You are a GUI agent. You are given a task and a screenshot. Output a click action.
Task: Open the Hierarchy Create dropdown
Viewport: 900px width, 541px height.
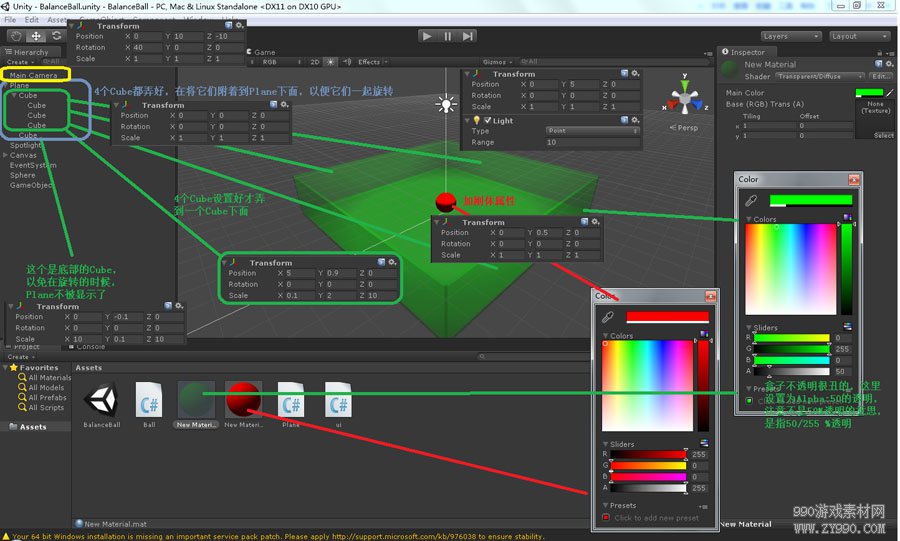point(20,62)
